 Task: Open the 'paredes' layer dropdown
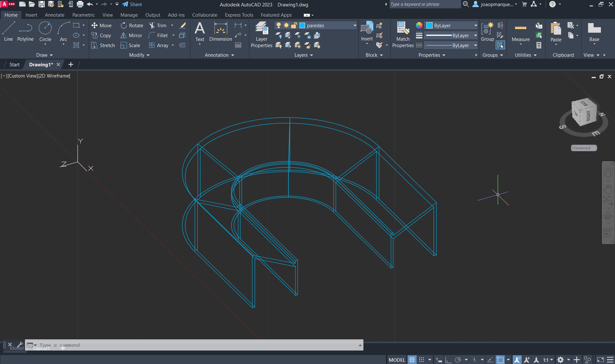tap(355, 25)
